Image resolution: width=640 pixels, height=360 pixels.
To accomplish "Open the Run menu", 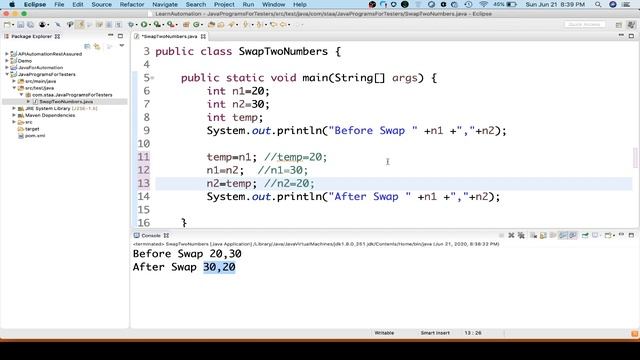I will [248, 4].
